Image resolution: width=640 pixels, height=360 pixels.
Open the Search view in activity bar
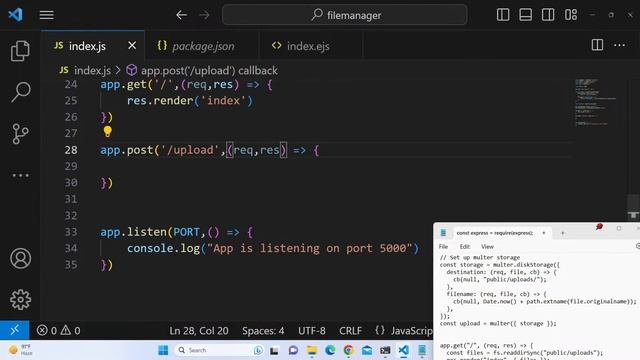point(20,92)
